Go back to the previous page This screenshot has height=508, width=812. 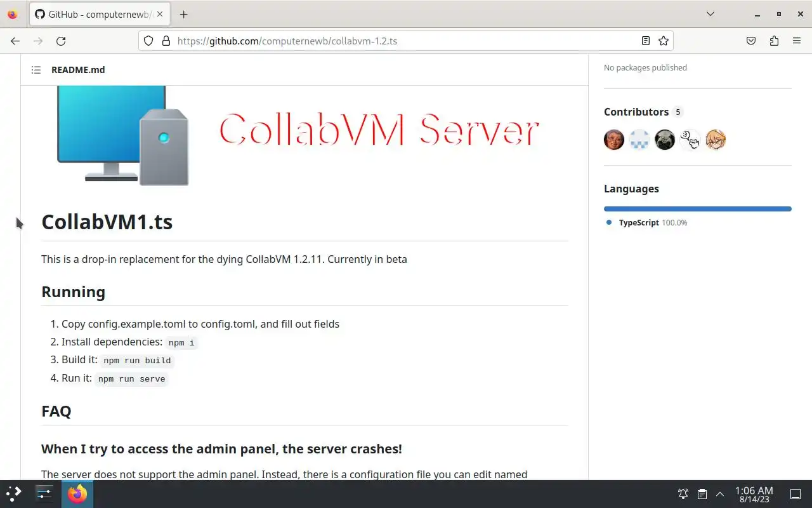[15, 41]
